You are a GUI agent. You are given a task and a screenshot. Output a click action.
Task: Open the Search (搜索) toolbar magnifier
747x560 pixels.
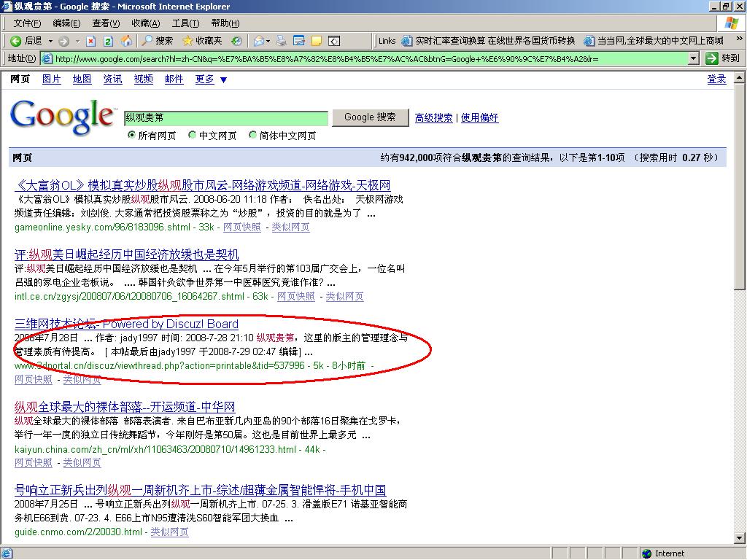[x=158, y=41]
